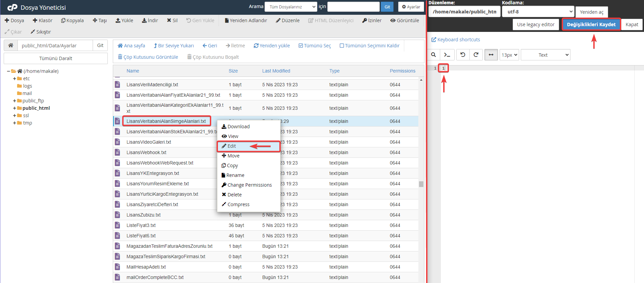Open Ayarlar settings button
644x283 pixels.
coord(411,7)
